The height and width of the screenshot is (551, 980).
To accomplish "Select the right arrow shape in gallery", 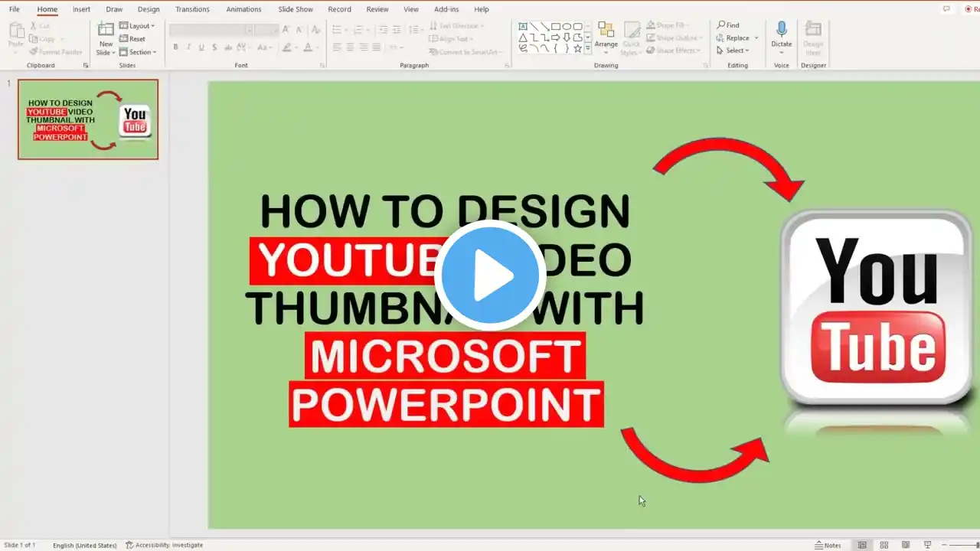I will tap(556, 37).
